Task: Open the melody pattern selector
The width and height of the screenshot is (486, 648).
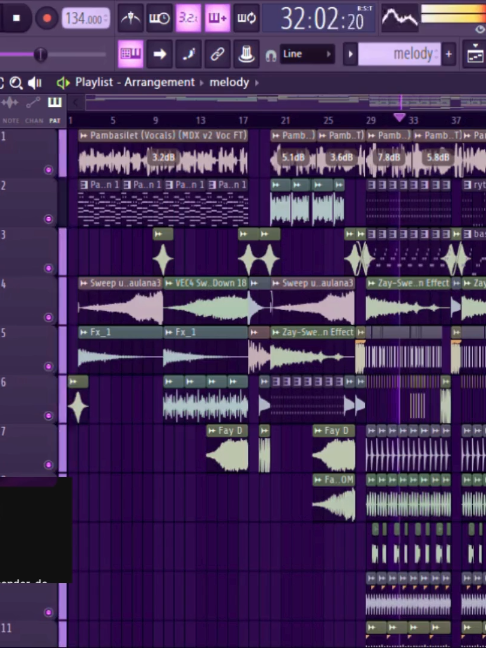Action: 399,54
